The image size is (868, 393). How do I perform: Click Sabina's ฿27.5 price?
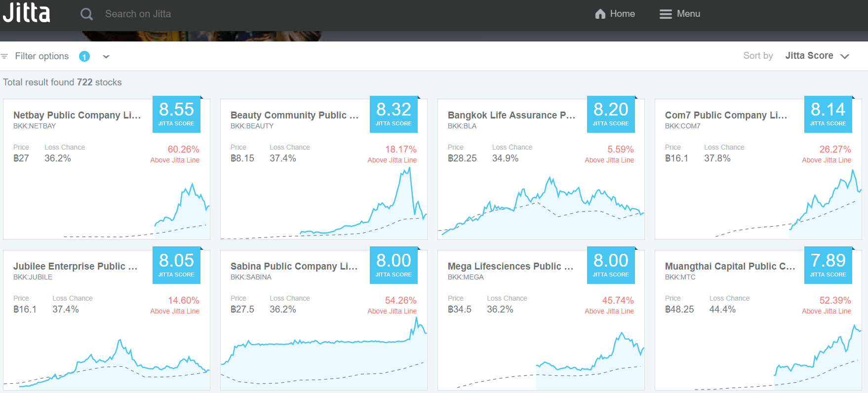pyautogui.click(x=242, y=310)
